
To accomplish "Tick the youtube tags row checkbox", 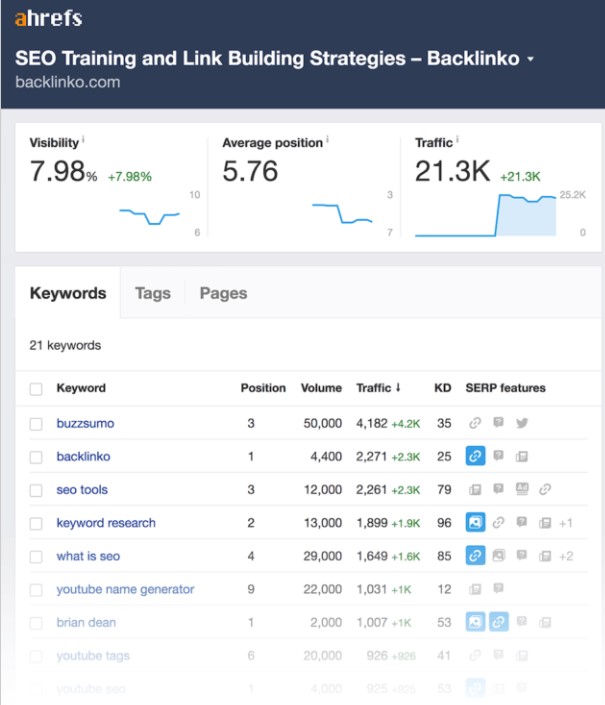I will coord(36,656).
